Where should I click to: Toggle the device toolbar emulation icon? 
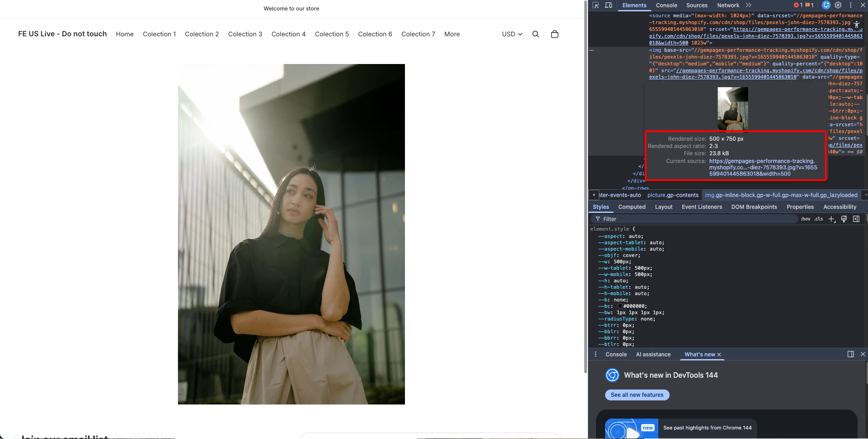(608, 5)
